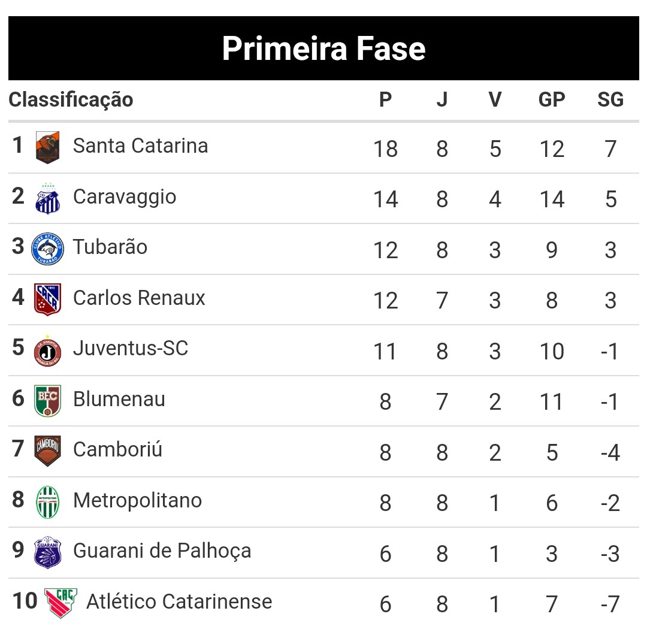Select the Camboriú club crest
This screenshot has height=644, width=647.
[x=47, y=451]
